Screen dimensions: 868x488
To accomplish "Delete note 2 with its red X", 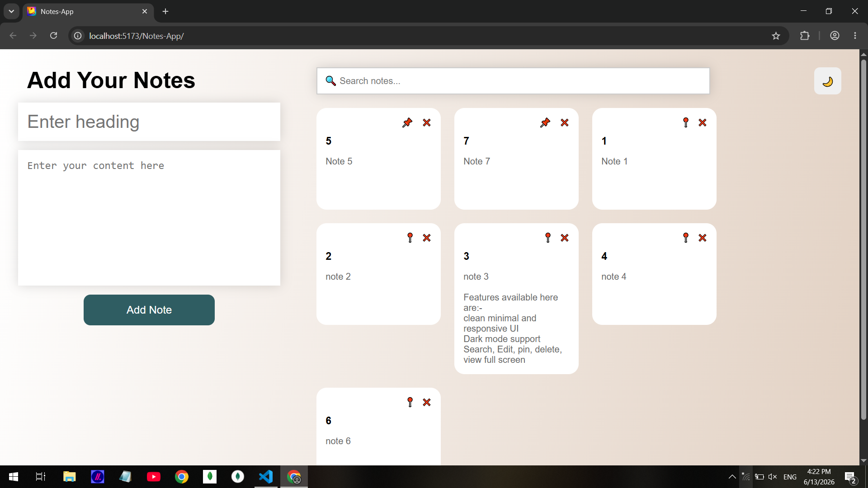I will [427, 238].
